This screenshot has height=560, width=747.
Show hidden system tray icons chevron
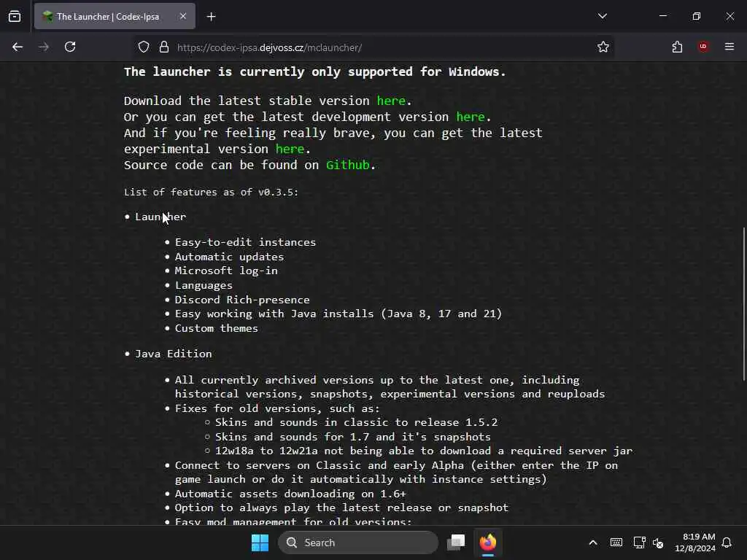(593, 542)
